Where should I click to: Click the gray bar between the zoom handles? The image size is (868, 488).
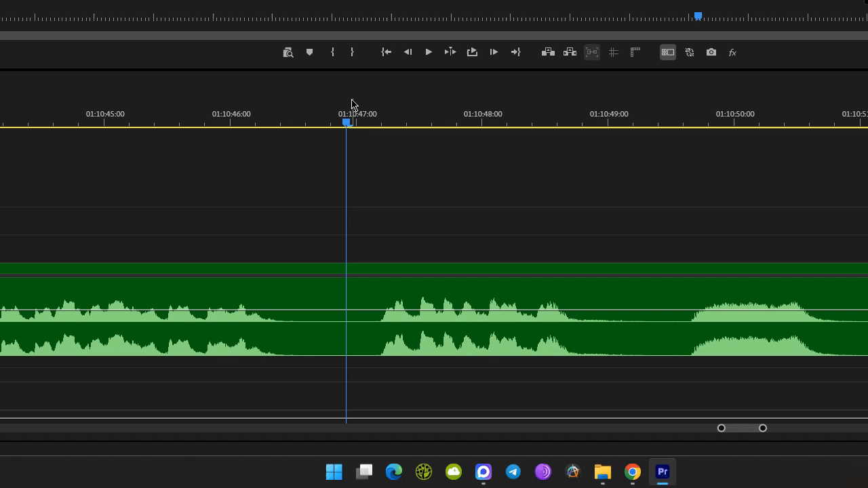coord(742,428)
